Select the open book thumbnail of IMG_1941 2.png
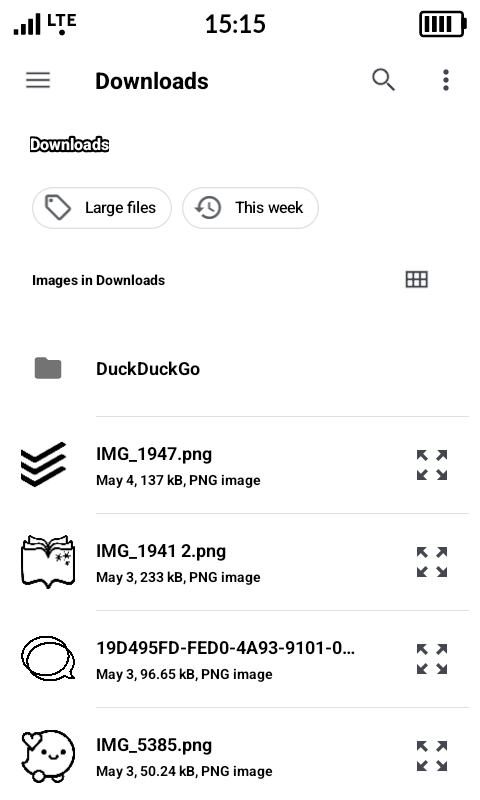The image size is (480, 800). tap(48, 561)
